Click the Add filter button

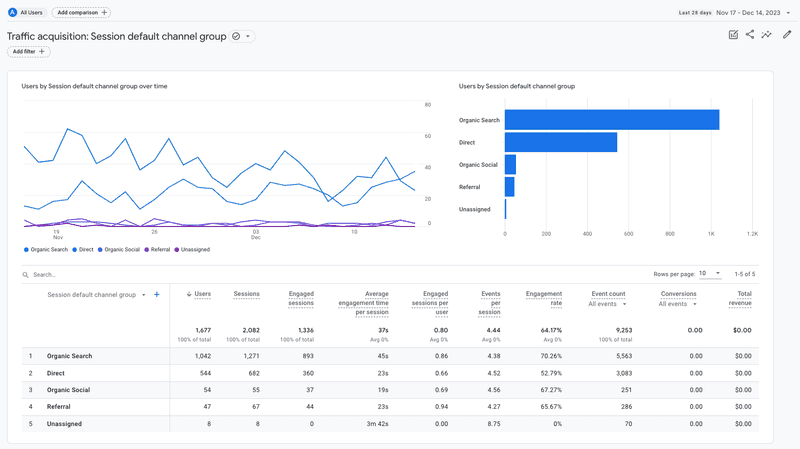[30, 52]
